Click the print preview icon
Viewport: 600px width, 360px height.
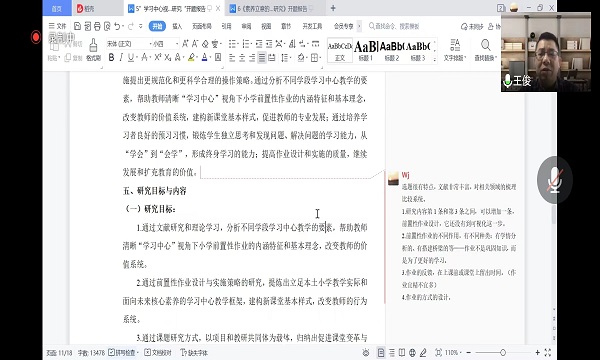107,26
